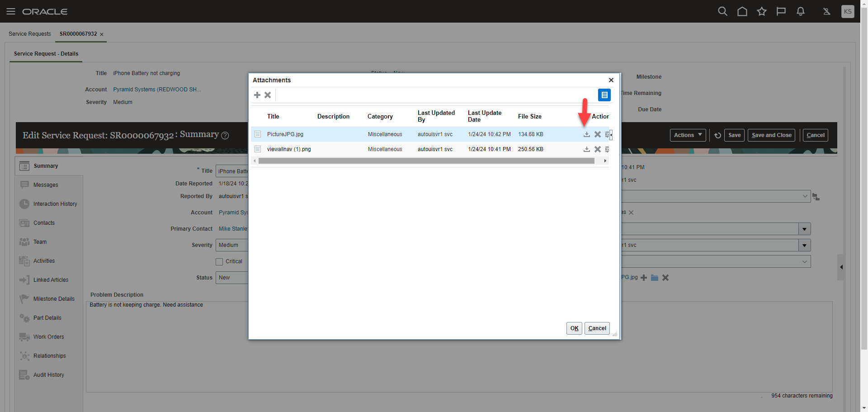This screenshot has height=412, width=868.
Task: Switch to the Service Requests tab
Action: pos(29,34)
